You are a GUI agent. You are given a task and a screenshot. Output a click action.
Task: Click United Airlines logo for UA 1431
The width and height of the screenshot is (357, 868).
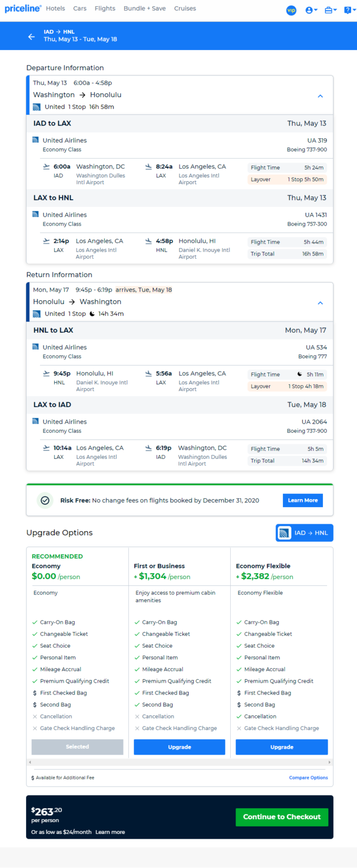point(35,214)
